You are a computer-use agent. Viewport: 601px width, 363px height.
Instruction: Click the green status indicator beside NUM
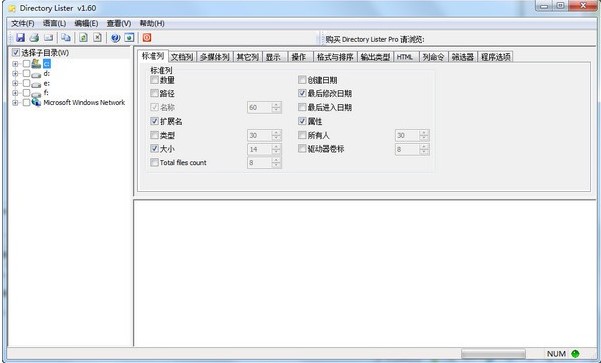click(x=575, y=353)
